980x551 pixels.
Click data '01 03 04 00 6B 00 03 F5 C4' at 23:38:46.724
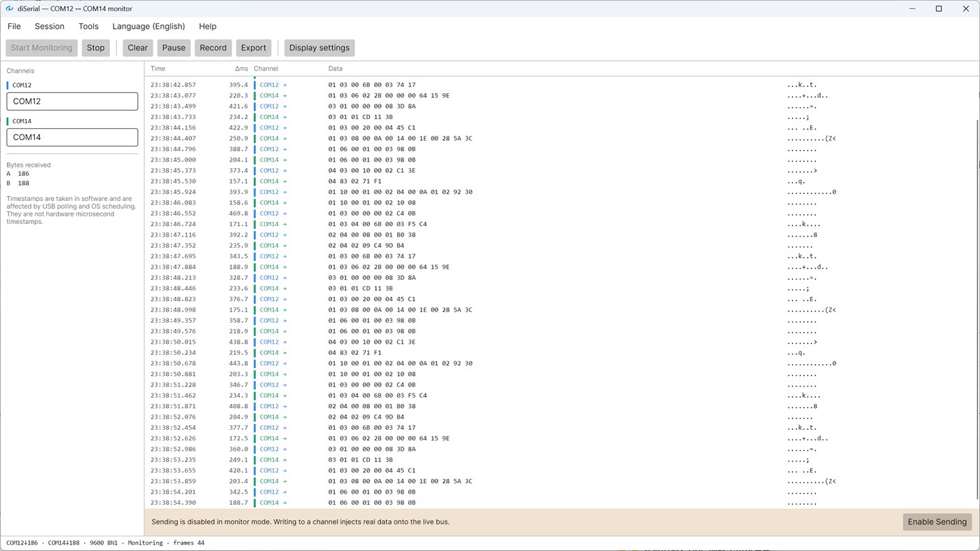(378, 224)
